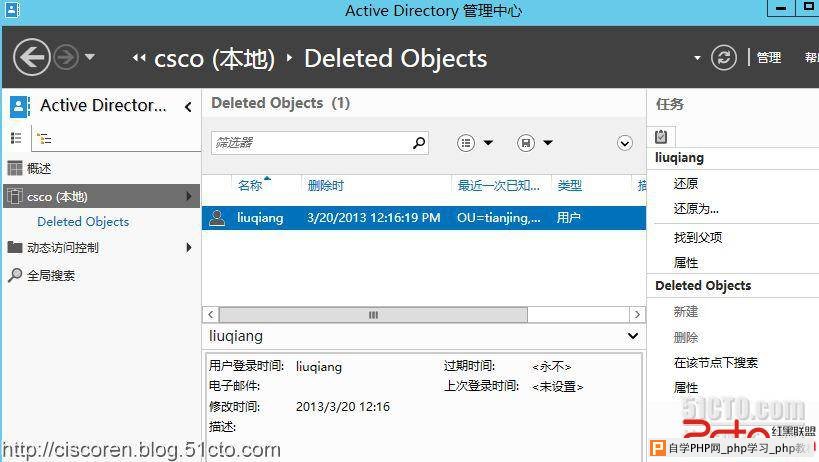
Task: Click Deleted Objects breadcrumb title
Action: coord(396,58)
